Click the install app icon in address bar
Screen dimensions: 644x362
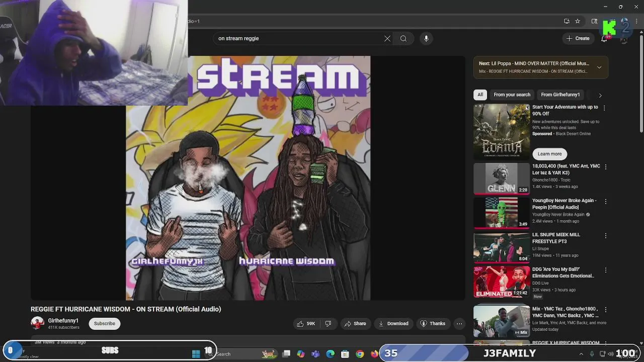(567, 21)
